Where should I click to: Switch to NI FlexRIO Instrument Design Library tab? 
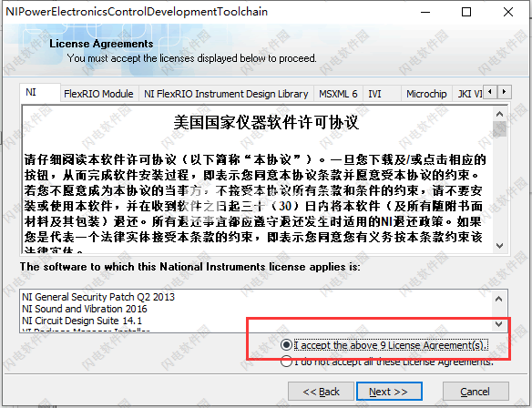[x=226, y=94]
